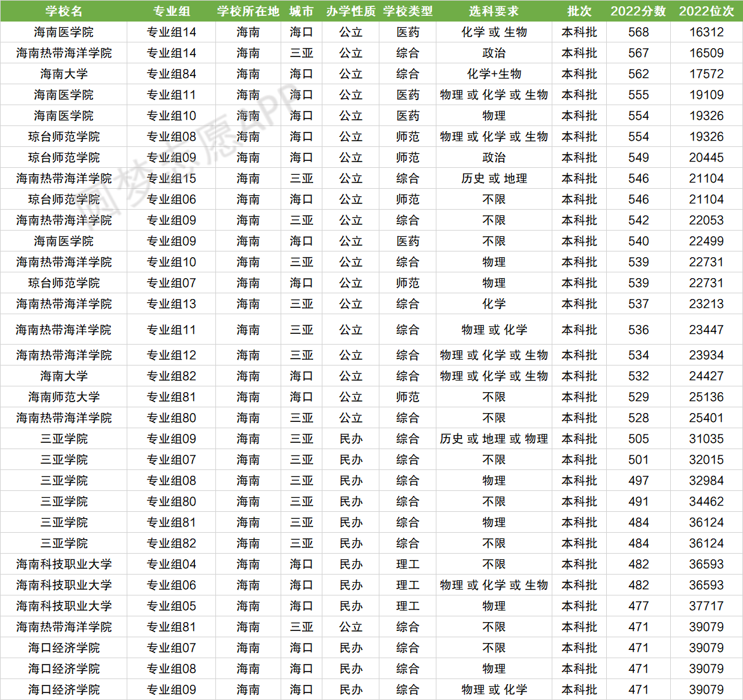The height and width of the screenshot is (700, 743).
Task: Click the 历史 或 地理 或 物理 cell
Action: click(494, 439)
